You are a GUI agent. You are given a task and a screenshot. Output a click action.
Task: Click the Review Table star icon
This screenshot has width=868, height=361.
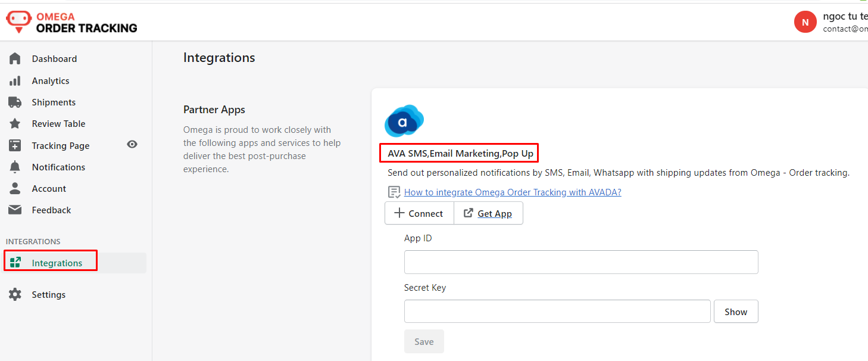(15, 123)
